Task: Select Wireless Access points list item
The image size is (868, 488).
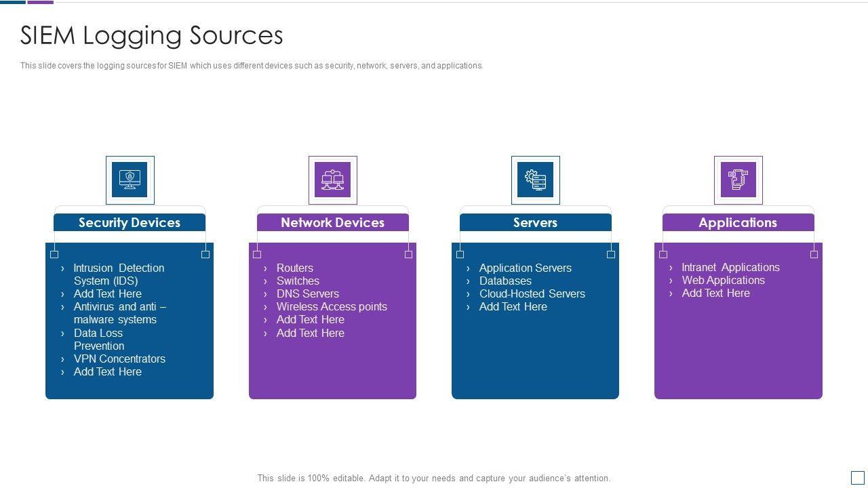Action: pyautogui.click(x=332, y=306)
